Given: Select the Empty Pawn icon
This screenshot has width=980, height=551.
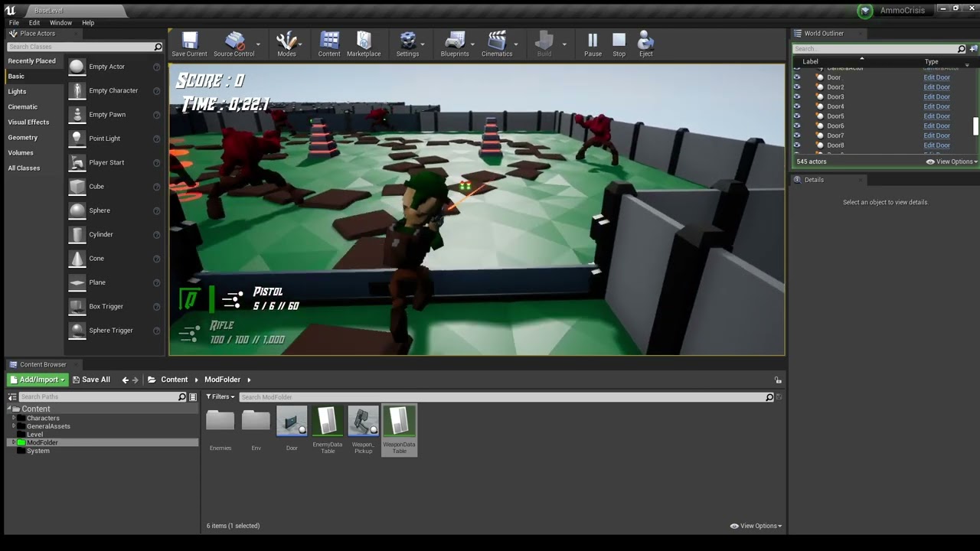Looking at the screenshot, I should (77, 115).
